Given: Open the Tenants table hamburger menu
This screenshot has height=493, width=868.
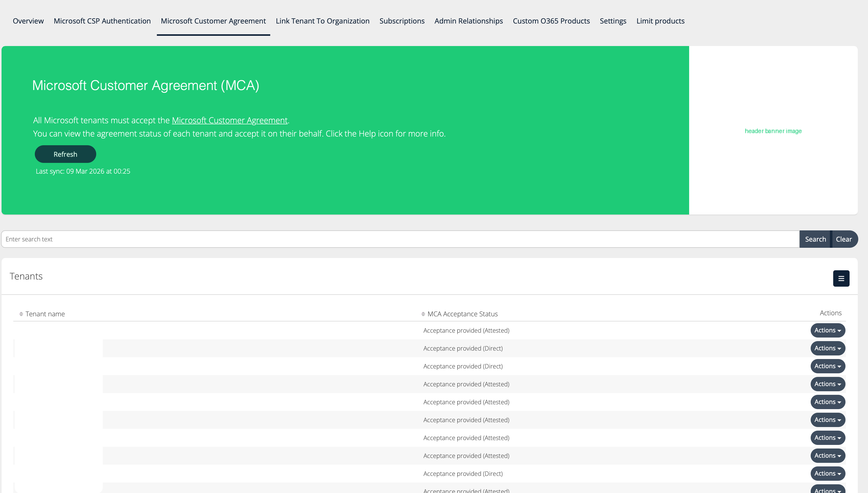Looking at the screenshot, I should click(x=841, y=278).
